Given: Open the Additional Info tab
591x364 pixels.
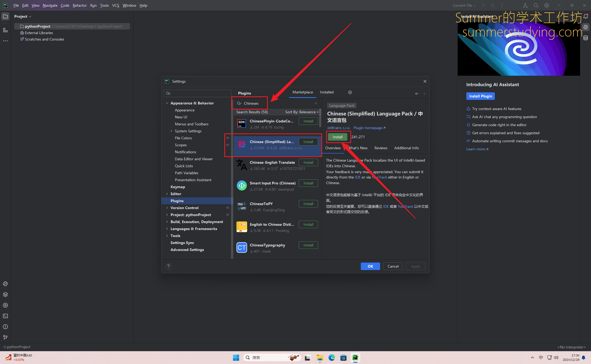Looking at the screenshot, I should click(406, 148).
